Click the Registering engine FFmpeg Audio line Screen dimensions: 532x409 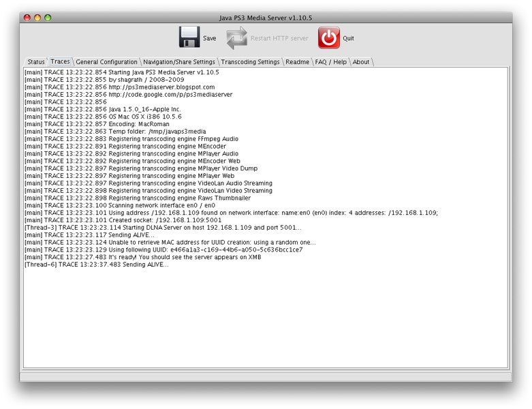(x=131, y=139)
